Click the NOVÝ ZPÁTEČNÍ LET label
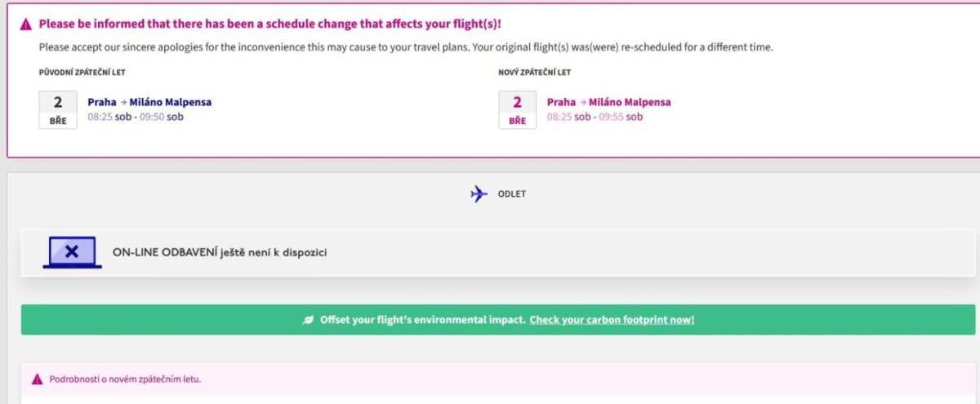 click(534, 73)
